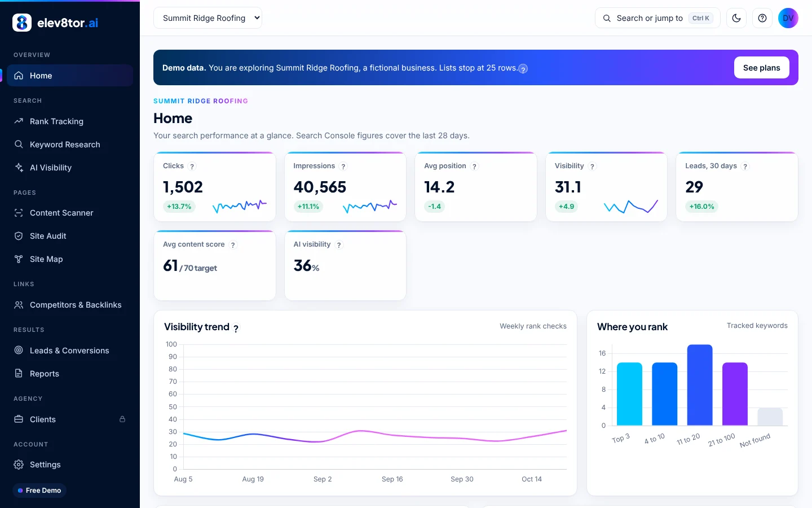Screen dimensions: 812x508
Task: Click the AI Visibility sparkle icon
Action: [x=19, y=168]
